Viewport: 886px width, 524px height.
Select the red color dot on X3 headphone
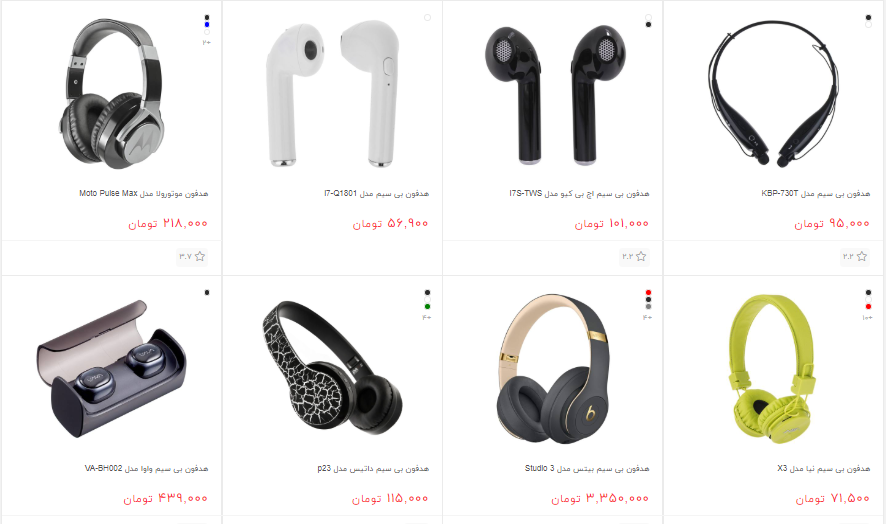[x=868, y=306]
